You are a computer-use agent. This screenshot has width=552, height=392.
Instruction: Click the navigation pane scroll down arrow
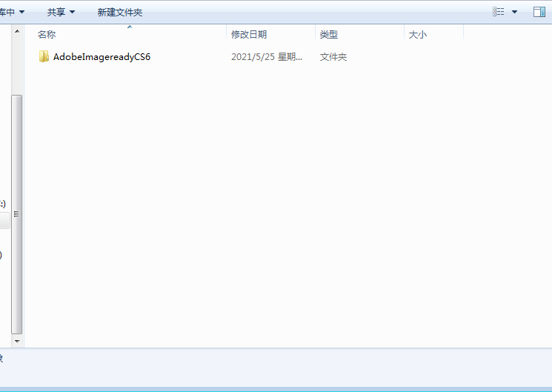pyautogui.click(x=17, y=341)
